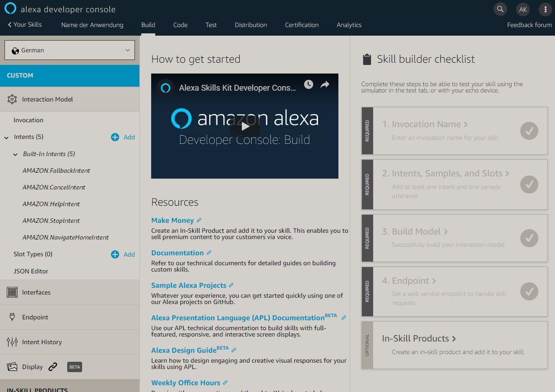Screen dimensions: 555x392
Task: Click the Interaction Model gear icon
Action: click(12, 99)
